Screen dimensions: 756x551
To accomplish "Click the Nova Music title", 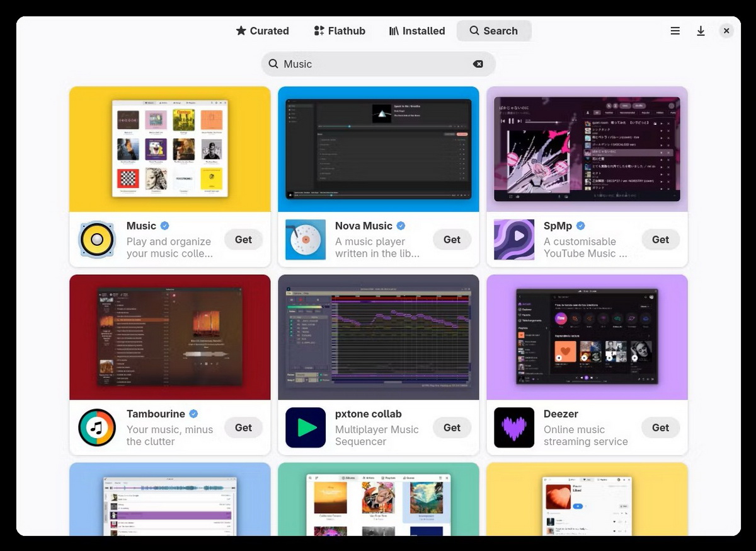I will coord(364,226).
